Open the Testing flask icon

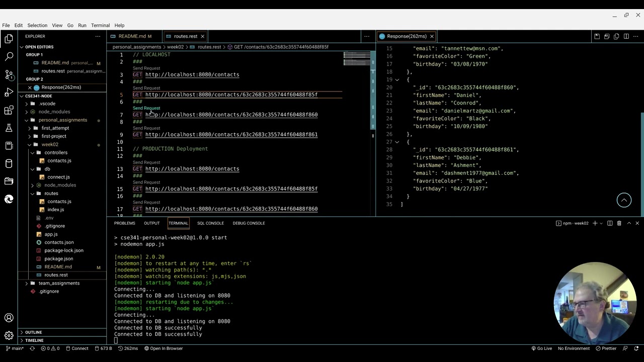pos(9,128)
